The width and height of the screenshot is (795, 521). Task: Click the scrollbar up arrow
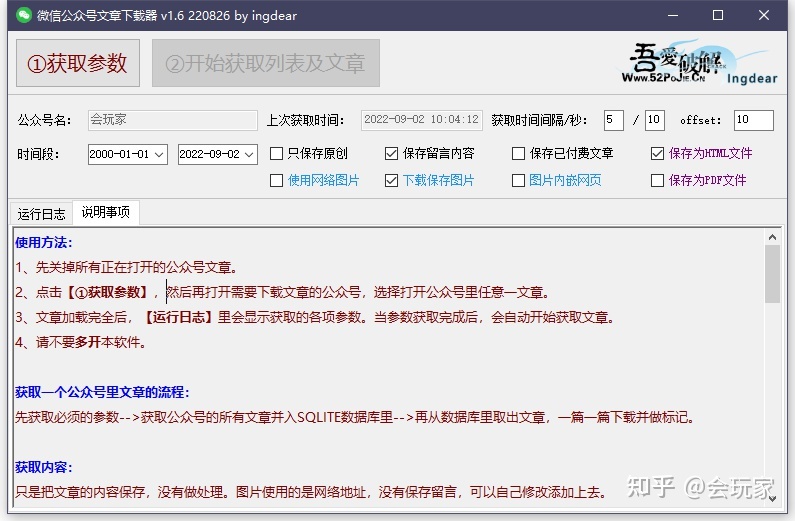(772, 237)
